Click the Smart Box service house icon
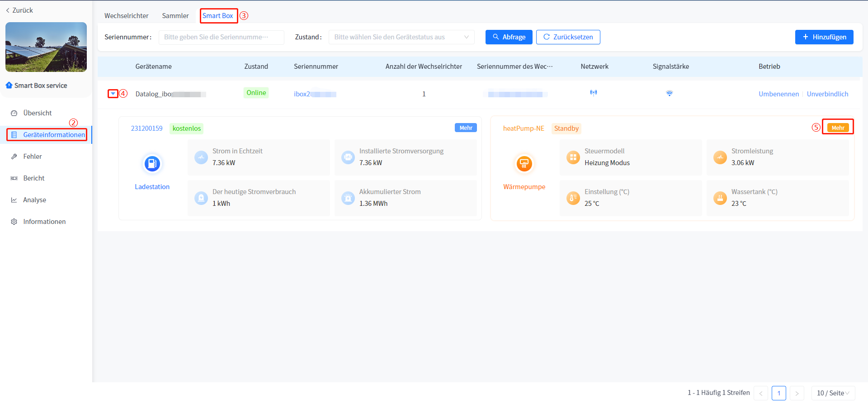 [9, 85]
